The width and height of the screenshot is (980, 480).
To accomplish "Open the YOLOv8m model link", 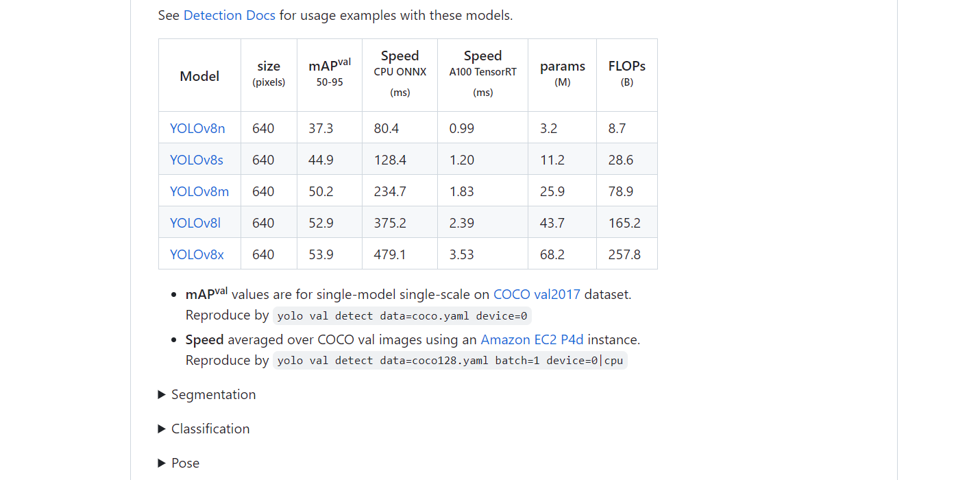I will point(199,191).
